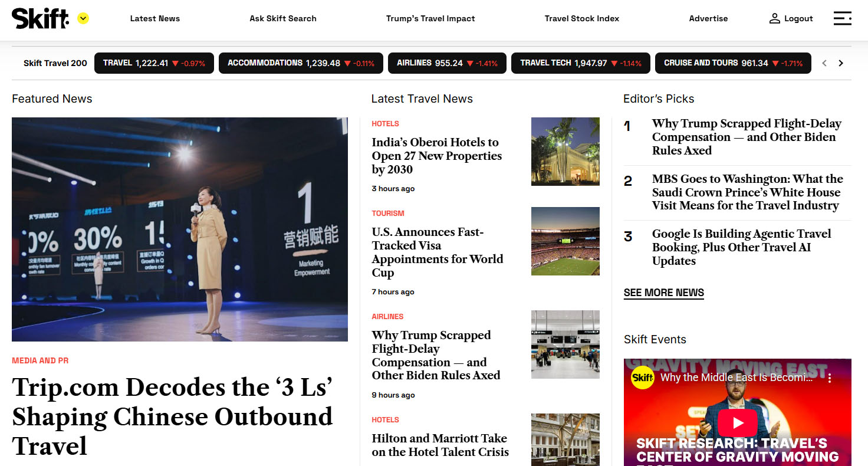Open Latest News in navigation
Screen dimensions: 868x466
pyautogui.click(x=154, y=18)
